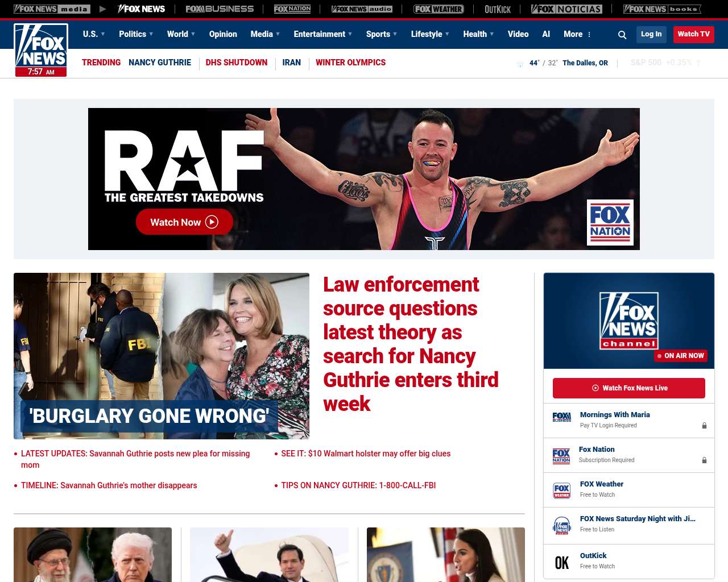Open the Iran trending topic
728x582 pixels.
tap(292, 63)
